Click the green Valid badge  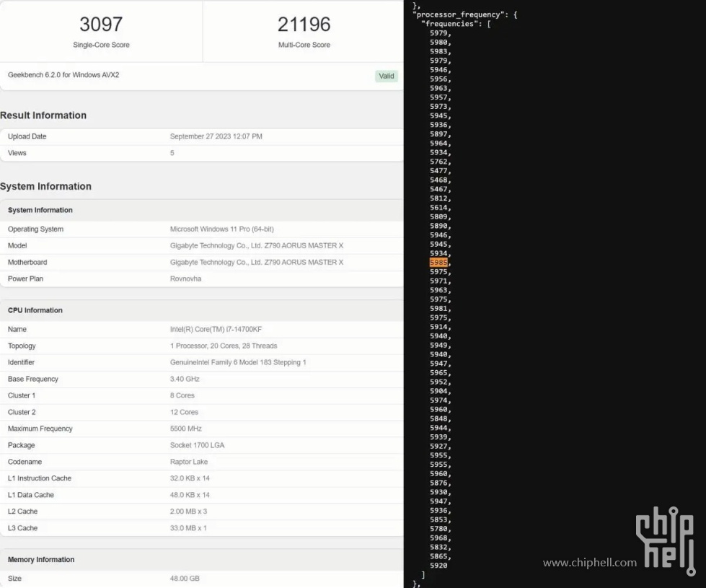pos(387,76)
